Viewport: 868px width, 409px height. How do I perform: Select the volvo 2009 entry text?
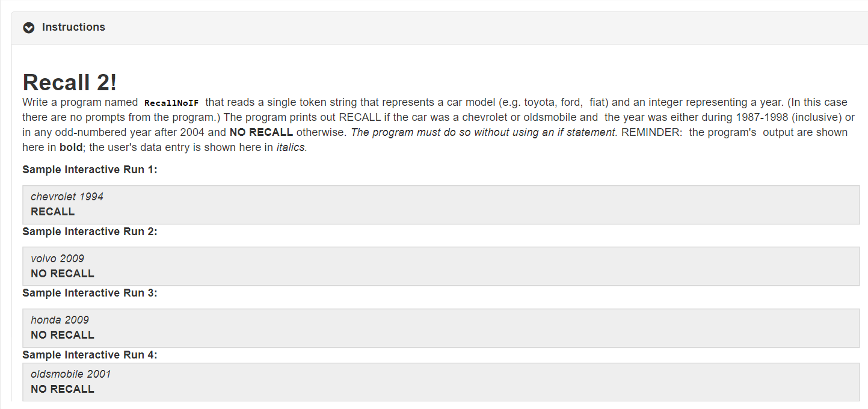click(57, 258)
